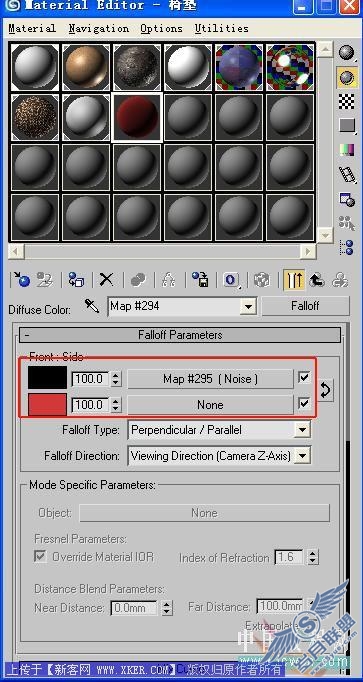The width and height of the screenshot is (363, 682).
Task: Click the Index of Refraction field
Action: pos(290,557)
